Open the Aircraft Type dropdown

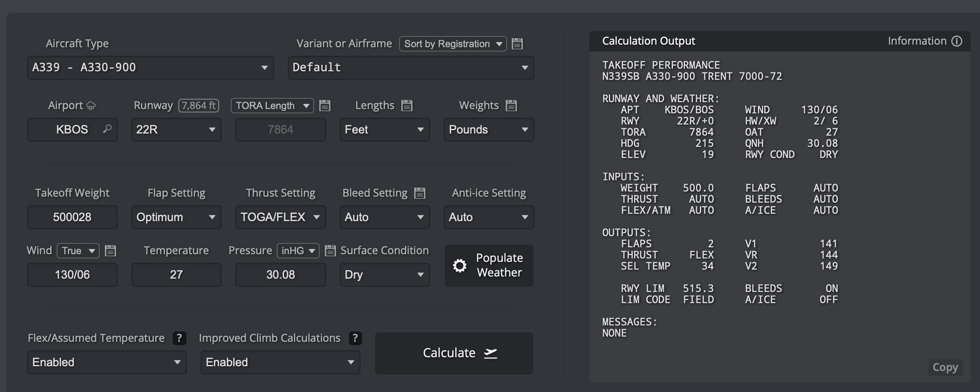pyautogui.click(x=150, y=68)
